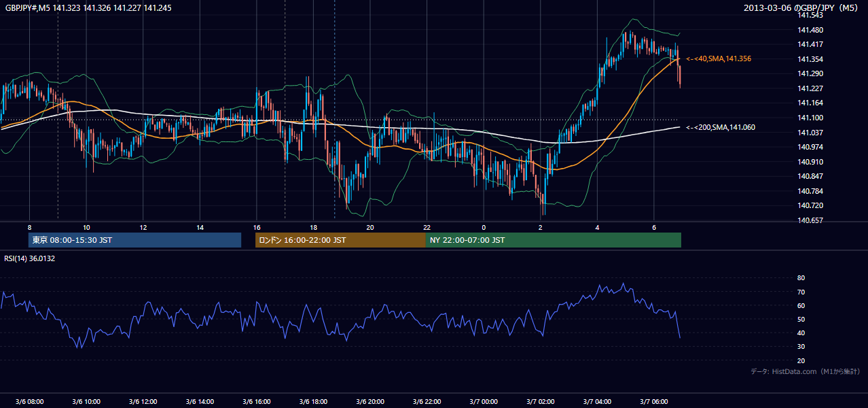Click price axis value 141.417
Viewport: 868px width, 408px height.
[x=810, y=44]
